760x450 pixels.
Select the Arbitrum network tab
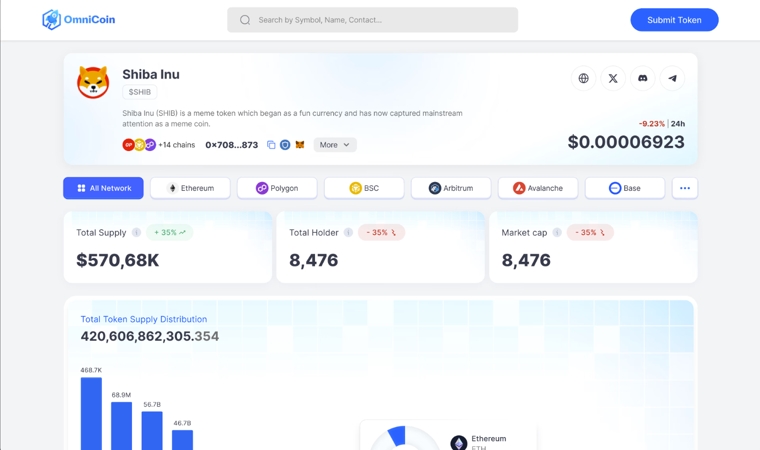coord(451,188)
